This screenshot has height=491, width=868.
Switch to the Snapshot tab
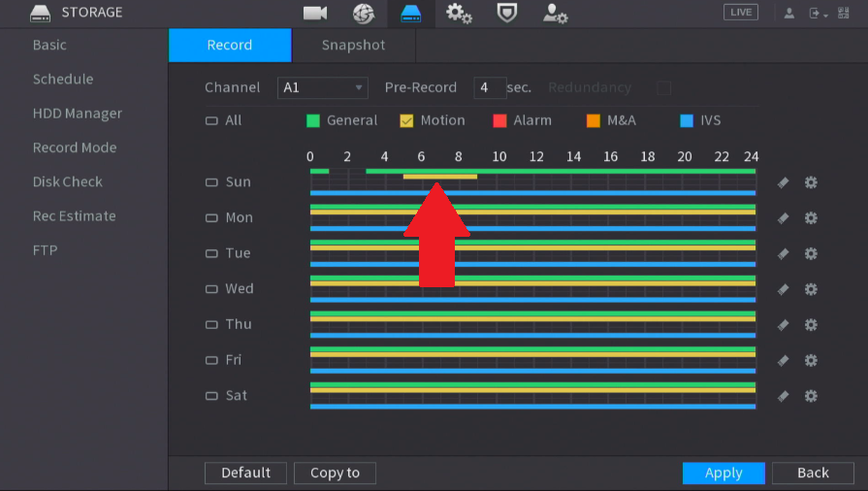coord(353,45)
